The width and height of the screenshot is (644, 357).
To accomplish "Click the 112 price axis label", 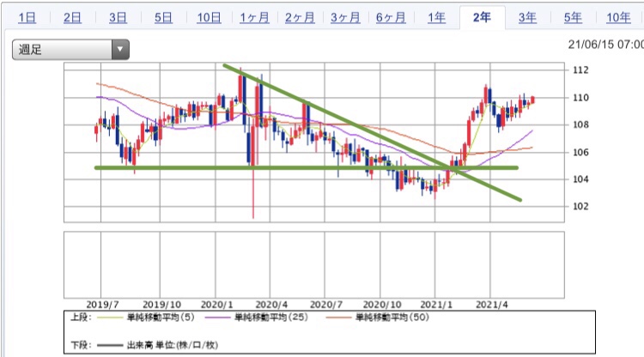I will point(580,70).
